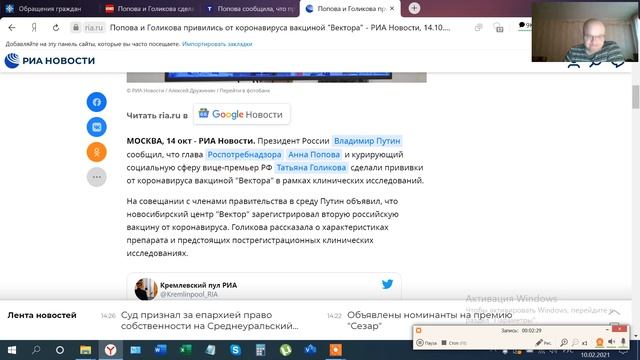The height and width of the screenshot is (360, 640).
Task: Open the 'Владимир Путин' tag link
Action: click(367, 141)
